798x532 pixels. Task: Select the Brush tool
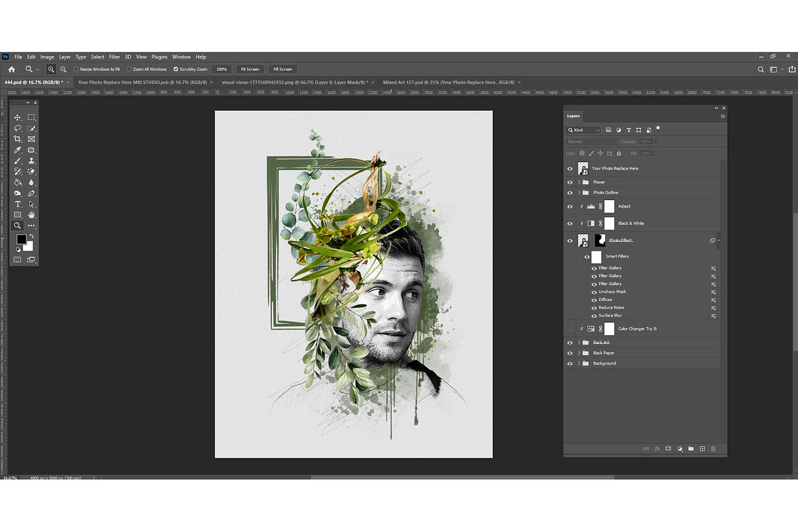point(18,160)
